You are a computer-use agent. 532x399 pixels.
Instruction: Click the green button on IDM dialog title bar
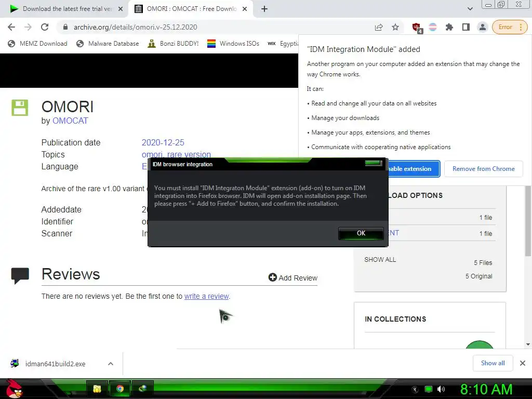pyautogui.click(x=373, y=163)
